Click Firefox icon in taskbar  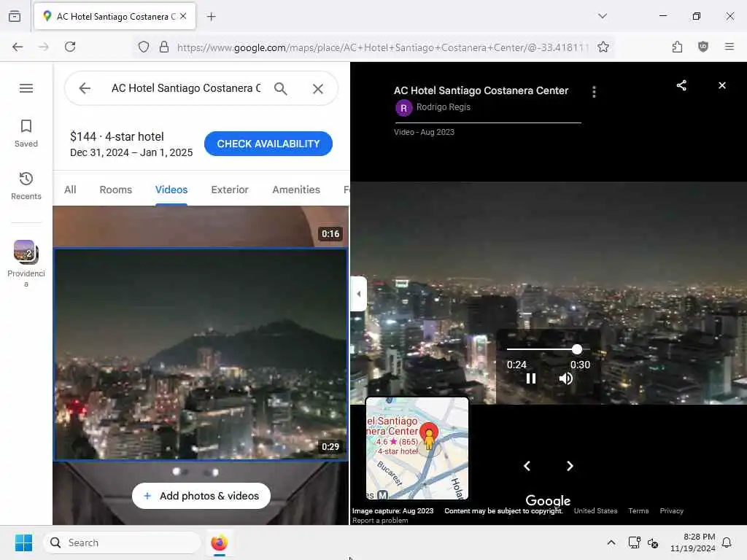[219, 542]
